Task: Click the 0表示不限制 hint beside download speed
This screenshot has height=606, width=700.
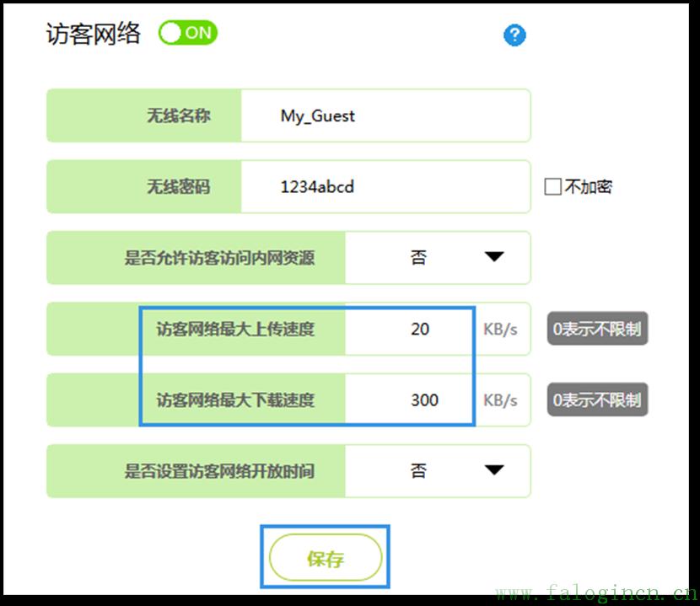Action: click(x=596, y=400)
